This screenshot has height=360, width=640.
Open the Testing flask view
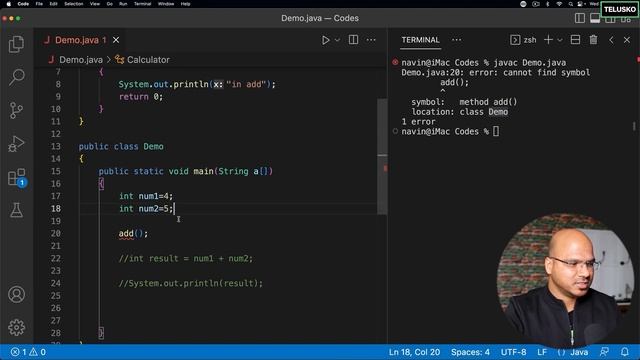[x=16, y=210]
